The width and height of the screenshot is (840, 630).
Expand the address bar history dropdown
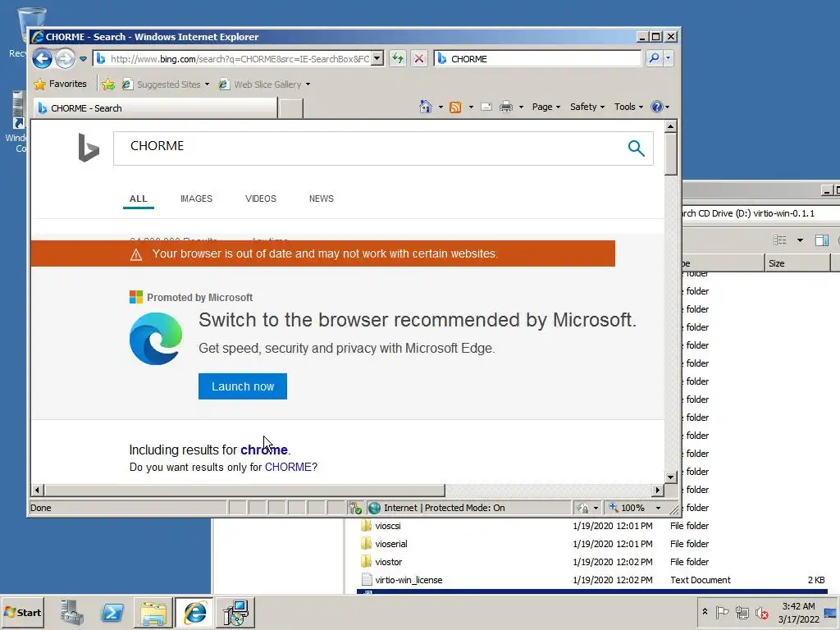pos(377,58)
